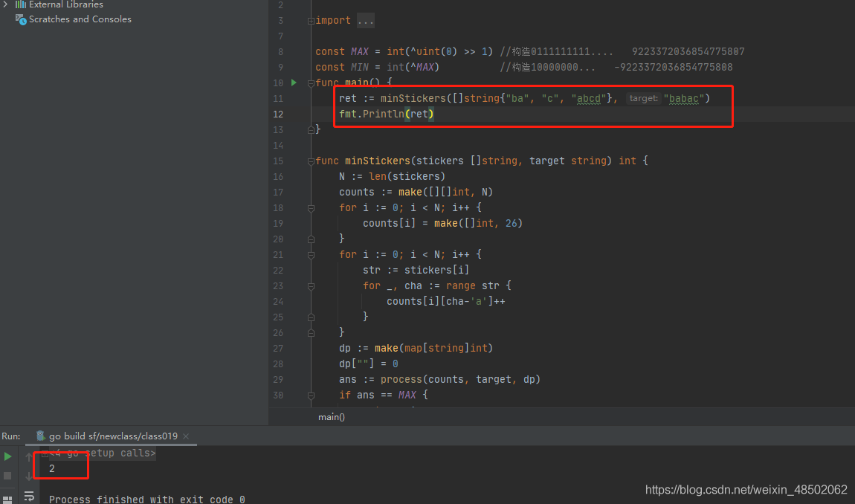Image resolution: width=855 pixels, height=504 pixels.
Task: Click the "abcd" string literal
Action: click(589, 99)
